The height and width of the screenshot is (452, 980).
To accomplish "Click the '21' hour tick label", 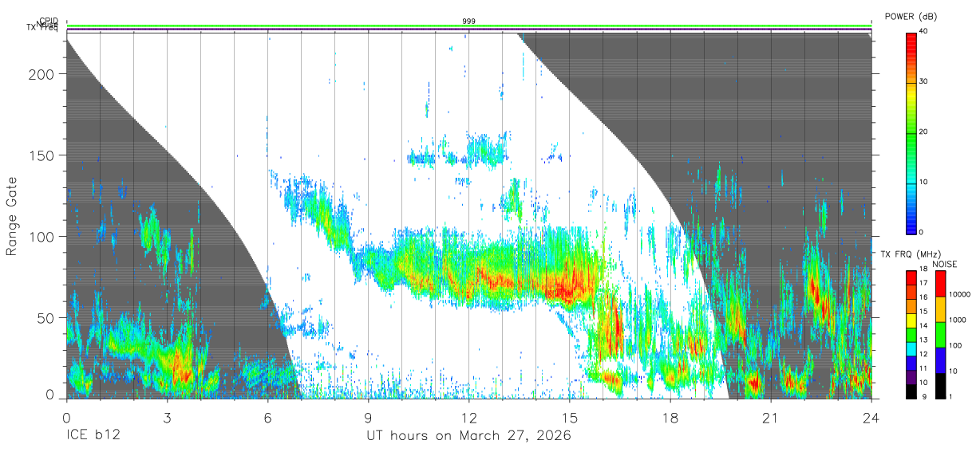I will point(771,417).
